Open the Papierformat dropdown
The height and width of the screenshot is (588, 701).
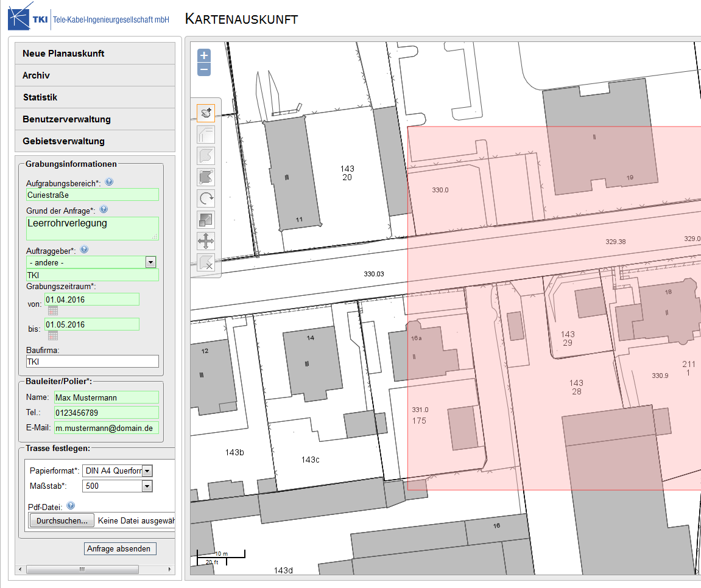point(147,470)
